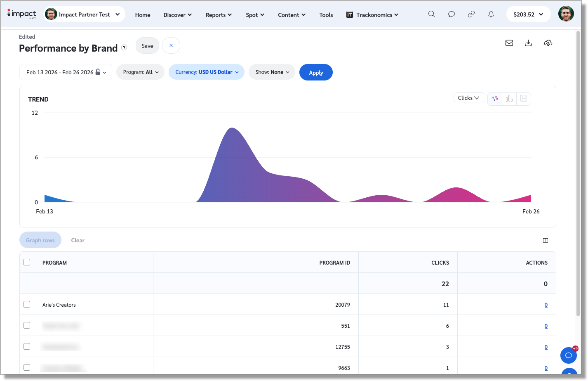Switch trend to bar chart view
Viewport: 588px width, 381px height.
509,98
